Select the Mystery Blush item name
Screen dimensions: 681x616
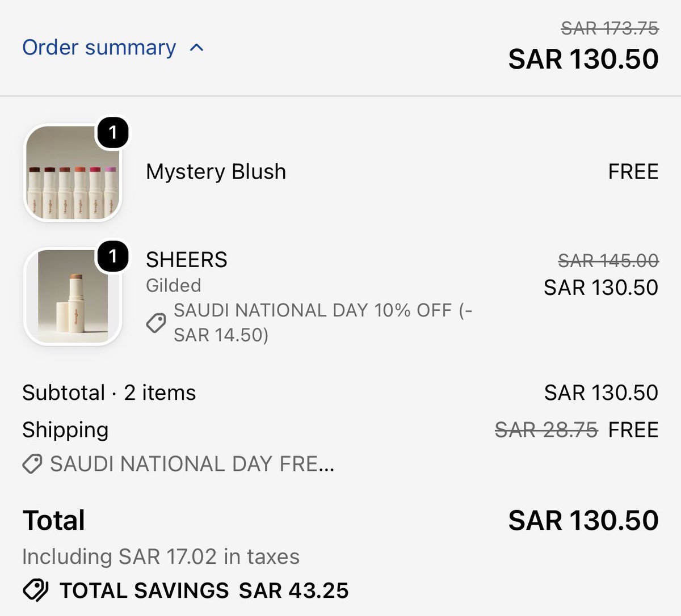216,171
